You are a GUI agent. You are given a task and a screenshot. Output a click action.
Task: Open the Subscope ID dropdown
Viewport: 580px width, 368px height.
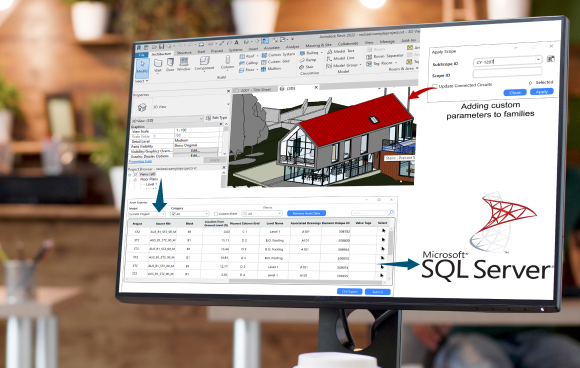tap(538, 60)
